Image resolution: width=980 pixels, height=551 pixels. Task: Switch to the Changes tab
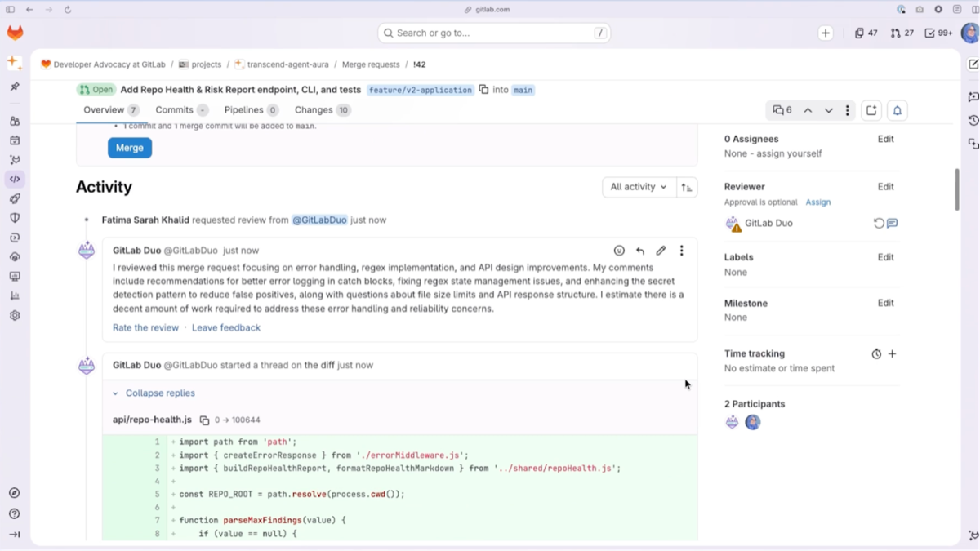(323, 110)
